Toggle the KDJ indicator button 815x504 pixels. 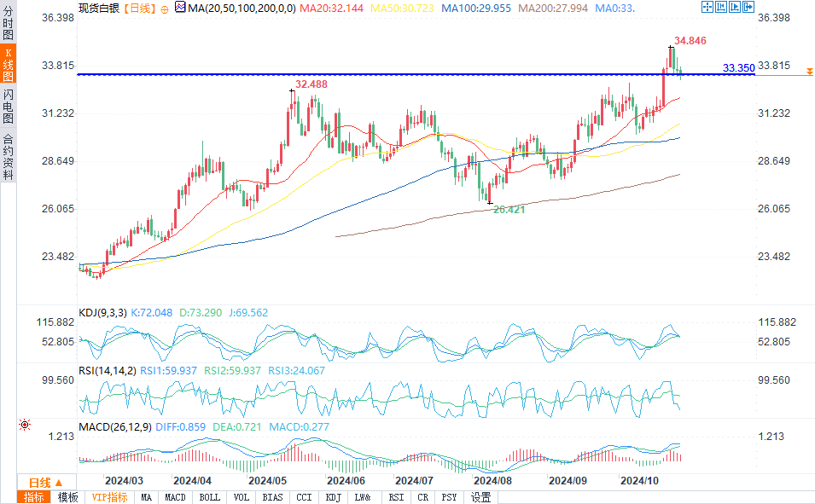[x=333, y=497]
